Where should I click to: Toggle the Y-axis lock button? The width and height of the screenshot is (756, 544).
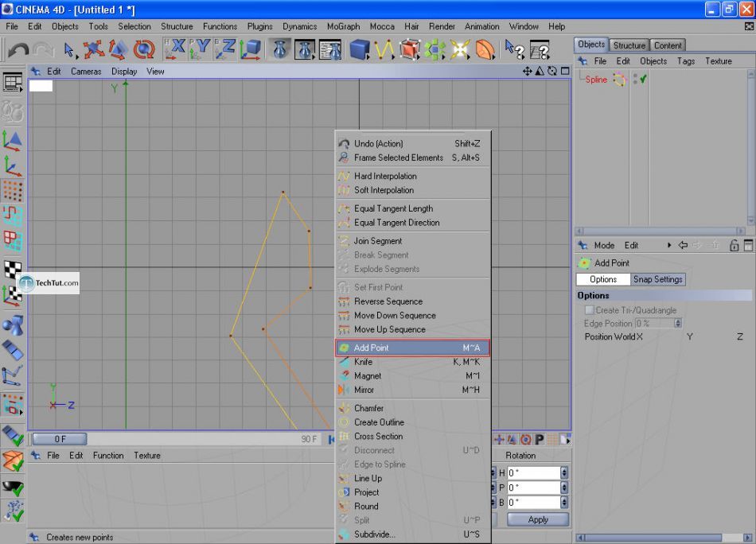(200, 49)
